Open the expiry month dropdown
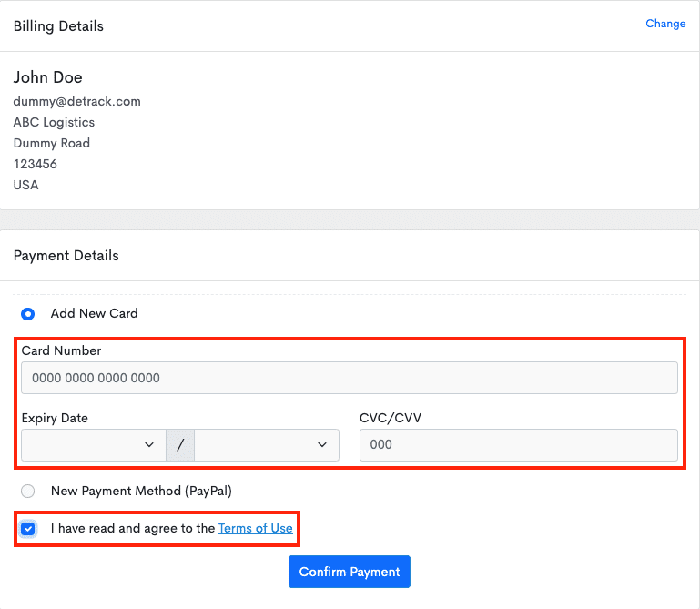Screen dimensions: 700x609 click(94, 445)
